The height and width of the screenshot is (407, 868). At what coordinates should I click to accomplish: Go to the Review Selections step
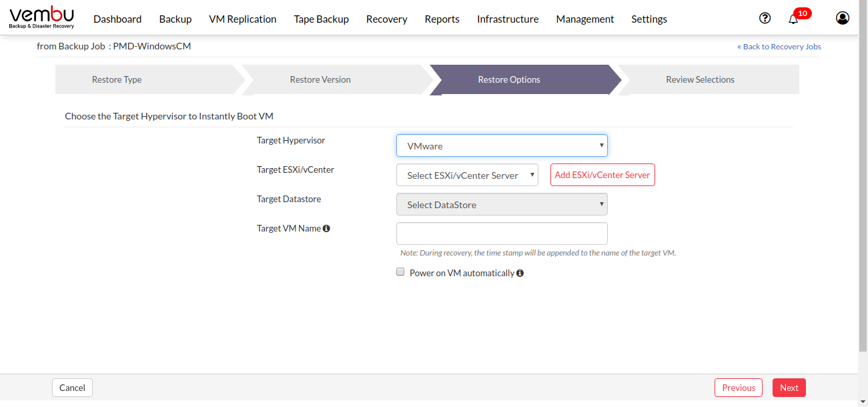point(707,79)
